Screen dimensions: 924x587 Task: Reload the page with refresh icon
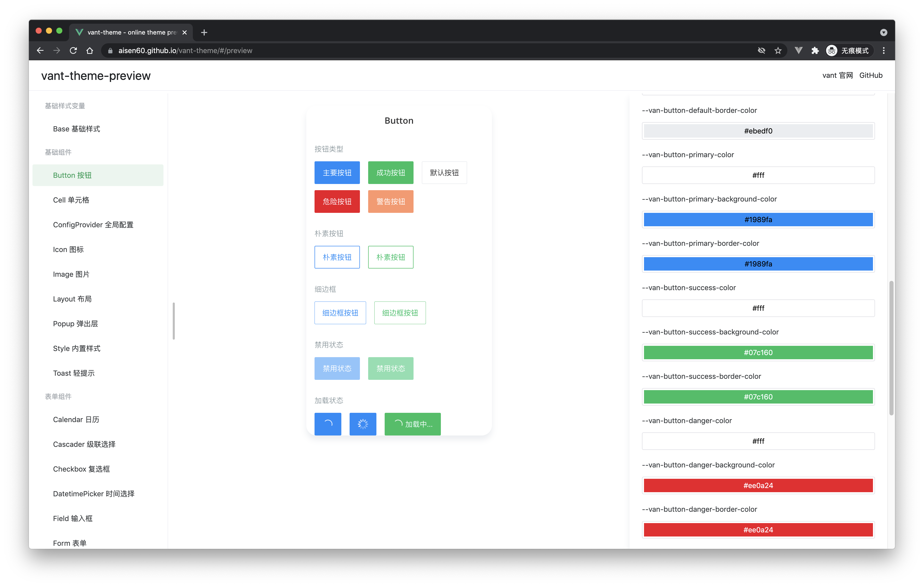tap(73, 51)
